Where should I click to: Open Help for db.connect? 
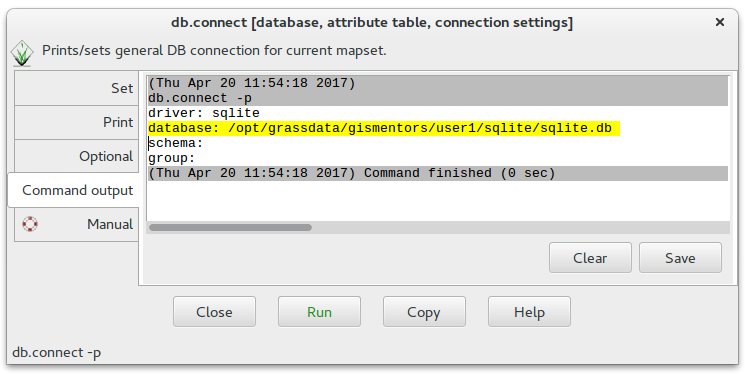[529, 312]
